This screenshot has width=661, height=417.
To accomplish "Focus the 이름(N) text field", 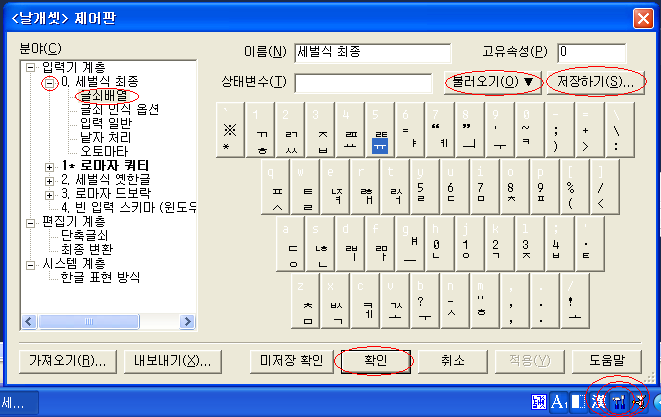I will [373, 52].
